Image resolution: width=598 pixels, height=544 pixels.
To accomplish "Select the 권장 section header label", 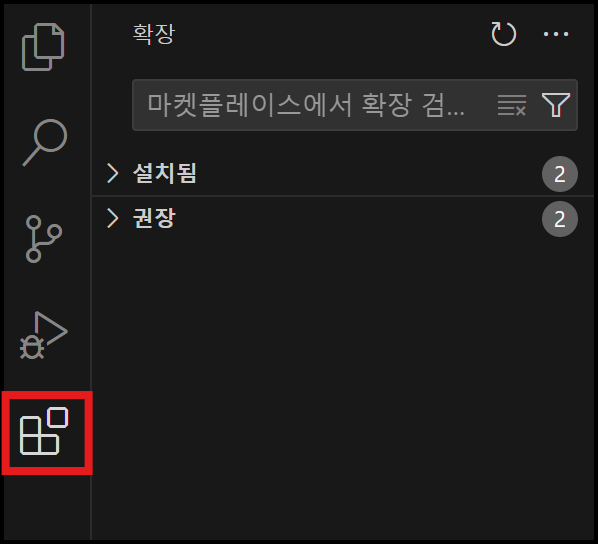I will coord(154,218).
